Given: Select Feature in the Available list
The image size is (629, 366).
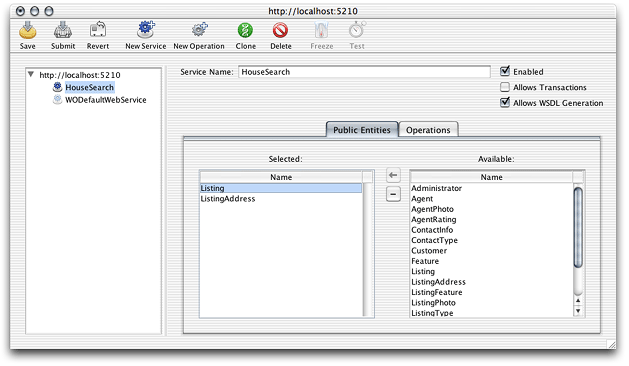Looking at the screenshot, I should (492, 261).
